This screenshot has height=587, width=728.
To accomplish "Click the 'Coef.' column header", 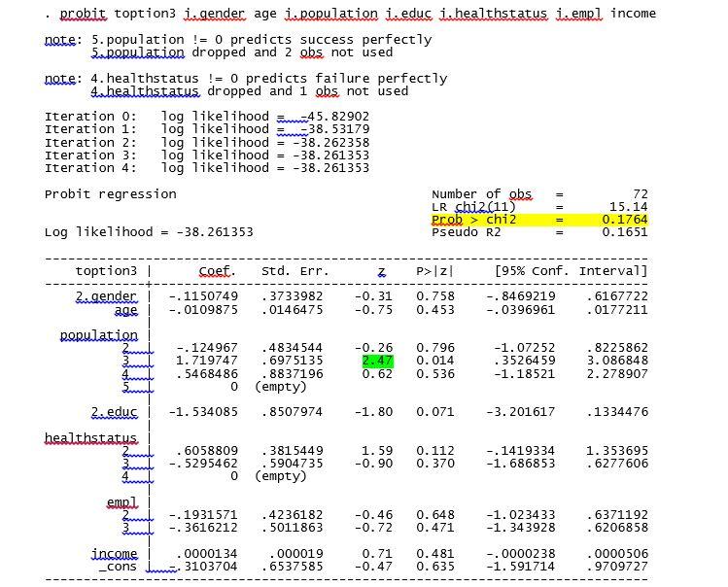I will [x=218, y=271].
